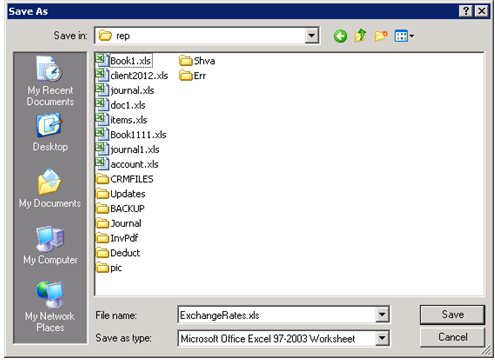The image size is (495, 360).
Task: Open My Recent Documents location
Action: click(50, 81)
